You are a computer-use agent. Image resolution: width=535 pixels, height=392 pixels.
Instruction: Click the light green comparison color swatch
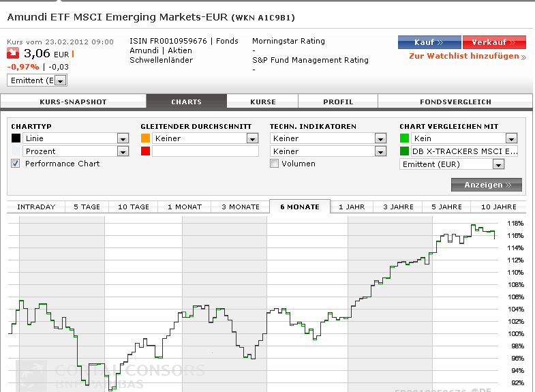(x=404, y=138)
